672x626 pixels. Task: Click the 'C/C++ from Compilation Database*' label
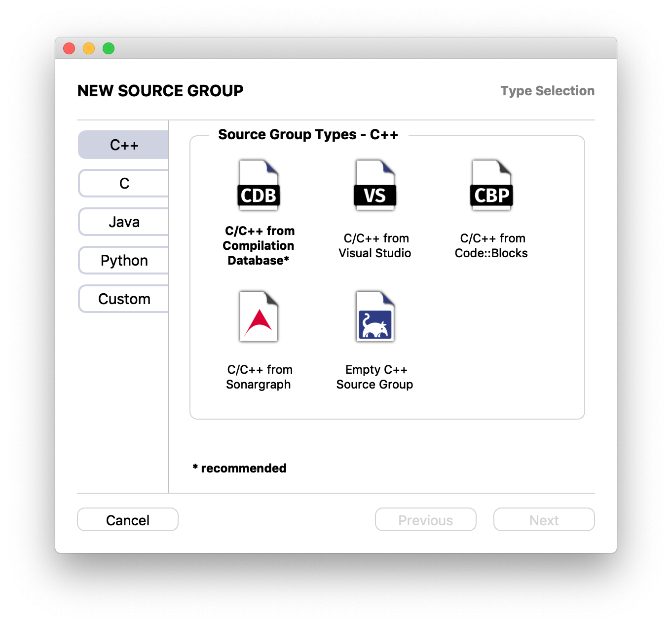259,245
